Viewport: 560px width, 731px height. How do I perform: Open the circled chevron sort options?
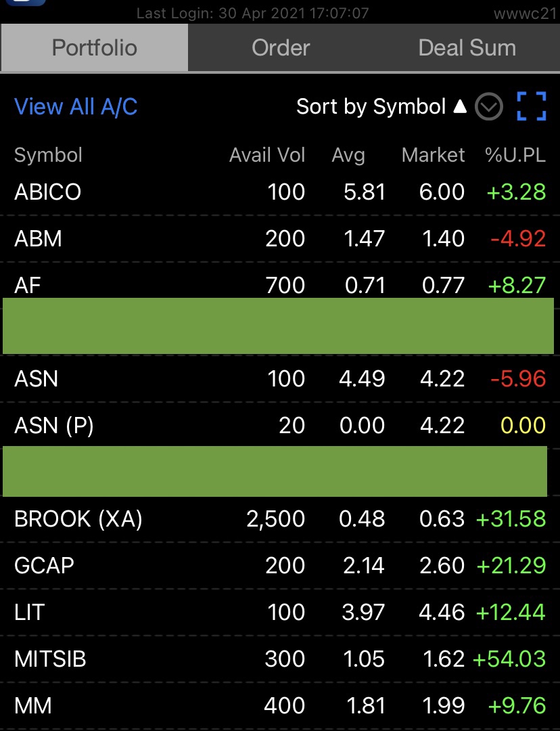tap(489, 107)
